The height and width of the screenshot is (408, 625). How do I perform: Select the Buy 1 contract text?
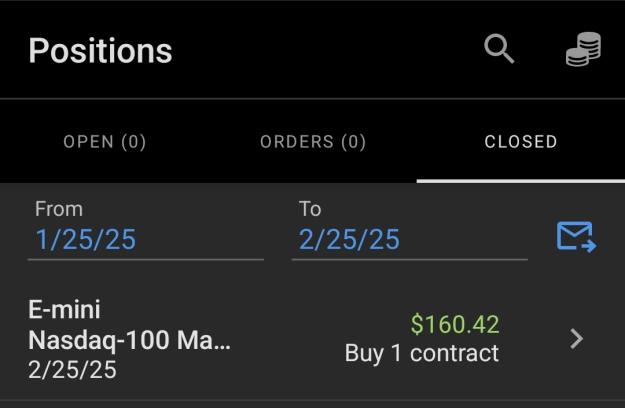tap(422, 353)
